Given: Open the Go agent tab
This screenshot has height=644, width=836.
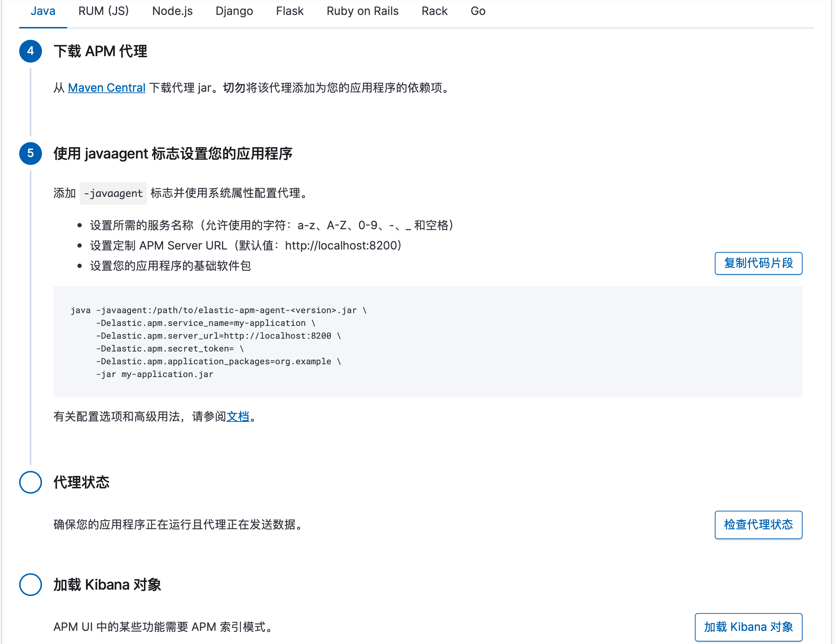Looking at the screenshot, I should click(x=478, y=11).
